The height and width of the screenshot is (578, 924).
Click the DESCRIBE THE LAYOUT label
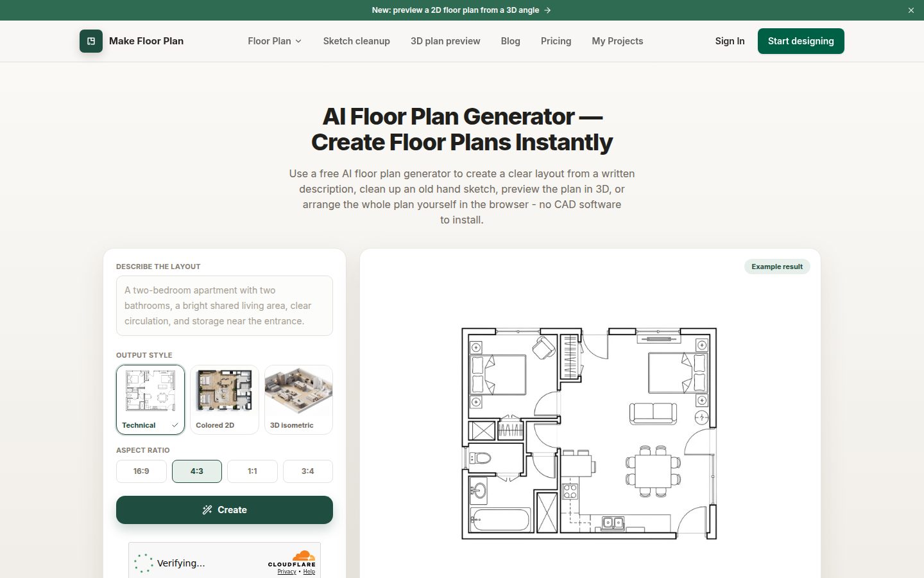[158, 267]
